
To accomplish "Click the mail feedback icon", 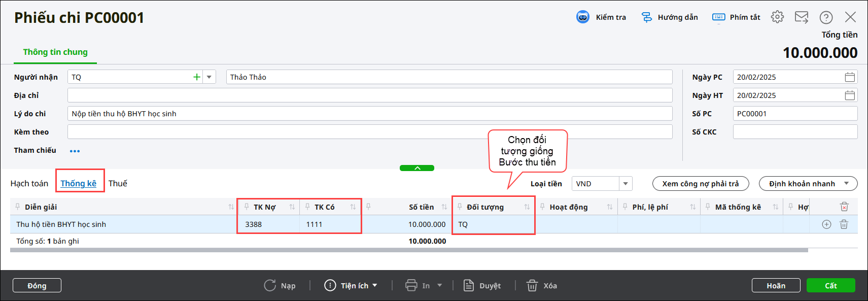I will pyautogui.click(x=802, y=17).
